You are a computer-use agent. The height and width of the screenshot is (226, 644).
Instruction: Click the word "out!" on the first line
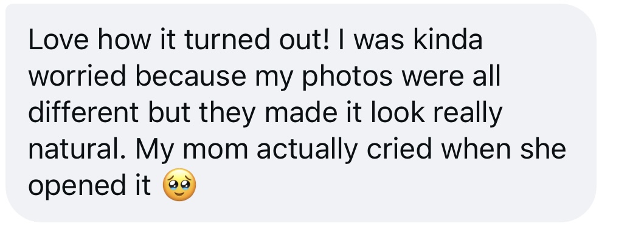click(302, 40)
